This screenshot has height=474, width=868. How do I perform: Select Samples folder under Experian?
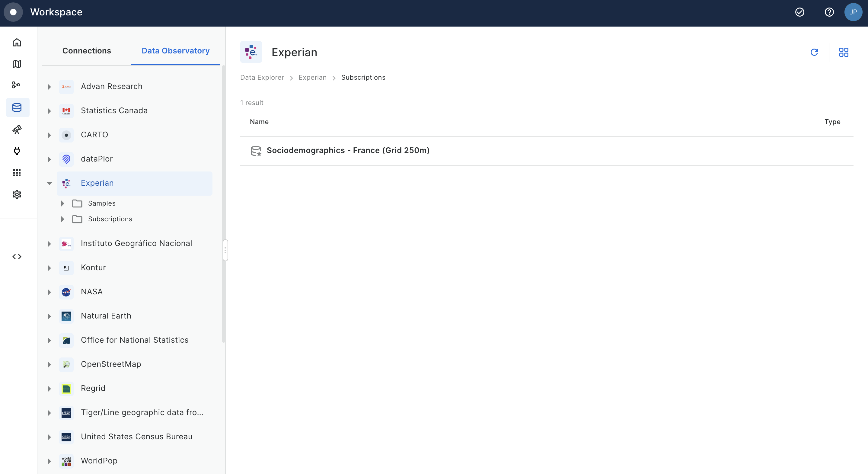click(x=102, y=203)
